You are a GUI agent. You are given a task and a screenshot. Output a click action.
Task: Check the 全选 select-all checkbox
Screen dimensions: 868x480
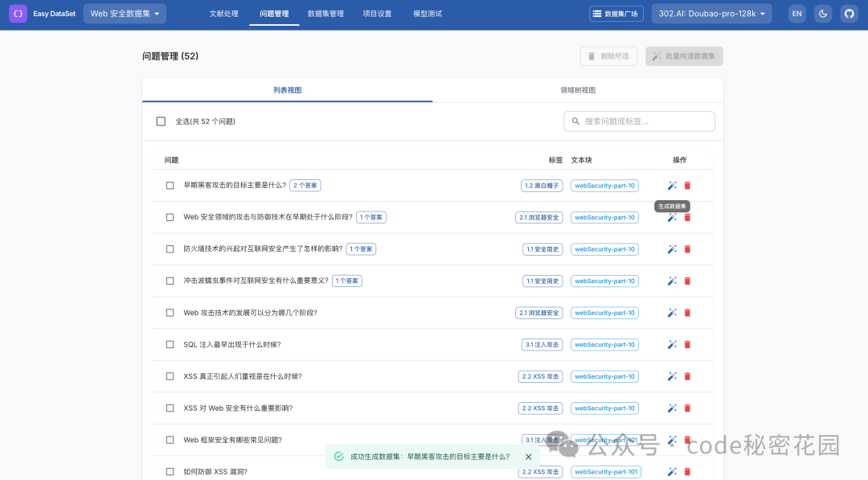point(161,121)
